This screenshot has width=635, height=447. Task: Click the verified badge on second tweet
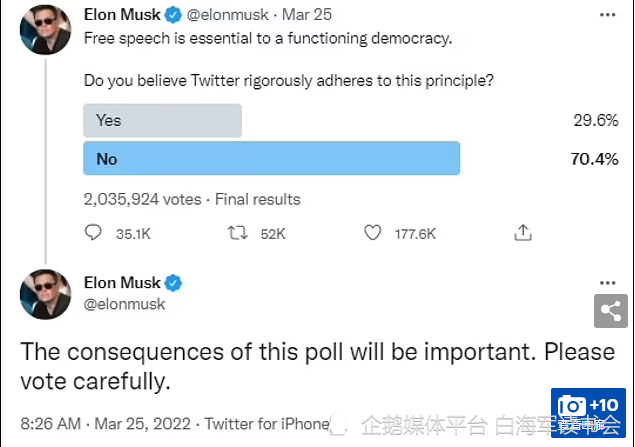(x=173, y=283)
